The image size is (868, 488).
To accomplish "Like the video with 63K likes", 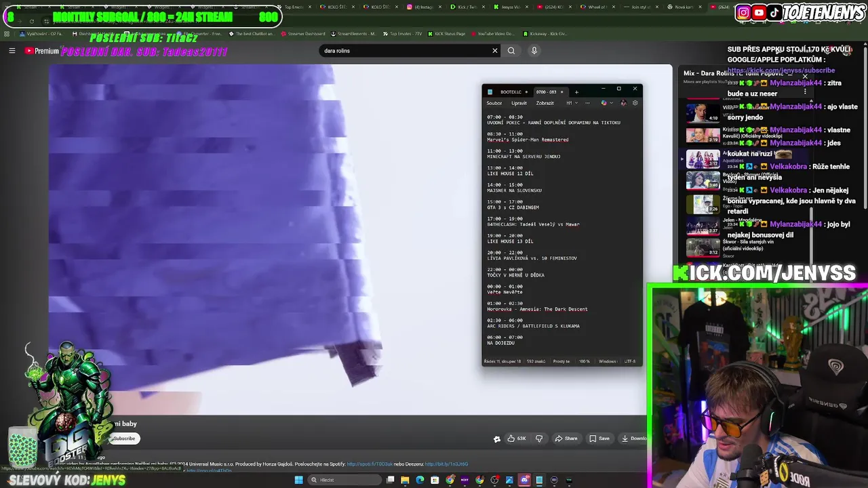I will pos(517,439).
